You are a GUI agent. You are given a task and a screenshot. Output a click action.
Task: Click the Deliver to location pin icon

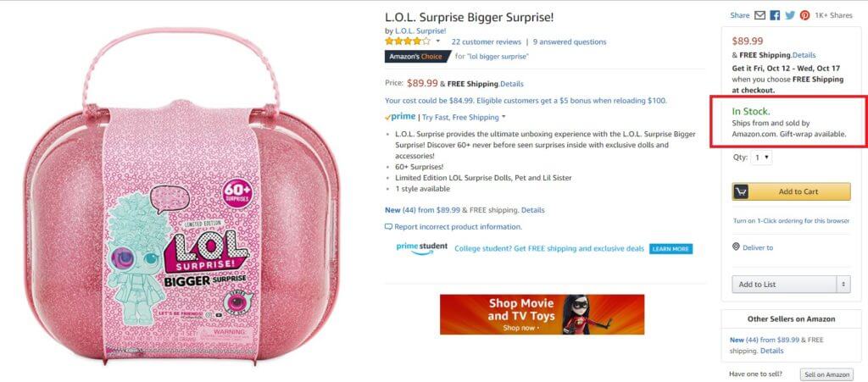pos(736,247)
